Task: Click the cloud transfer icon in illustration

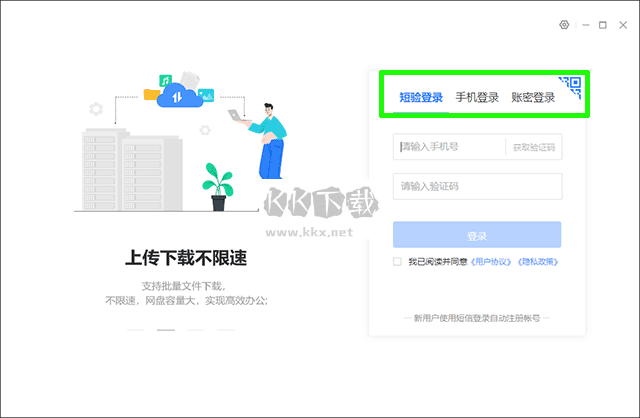Action: click(176, 95)
